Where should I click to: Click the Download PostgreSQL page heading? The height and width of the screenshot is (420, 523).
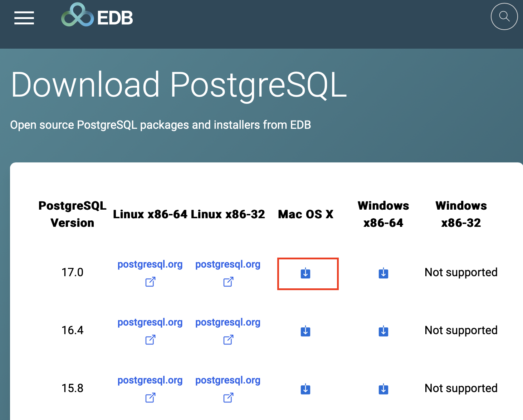(179, 84)
